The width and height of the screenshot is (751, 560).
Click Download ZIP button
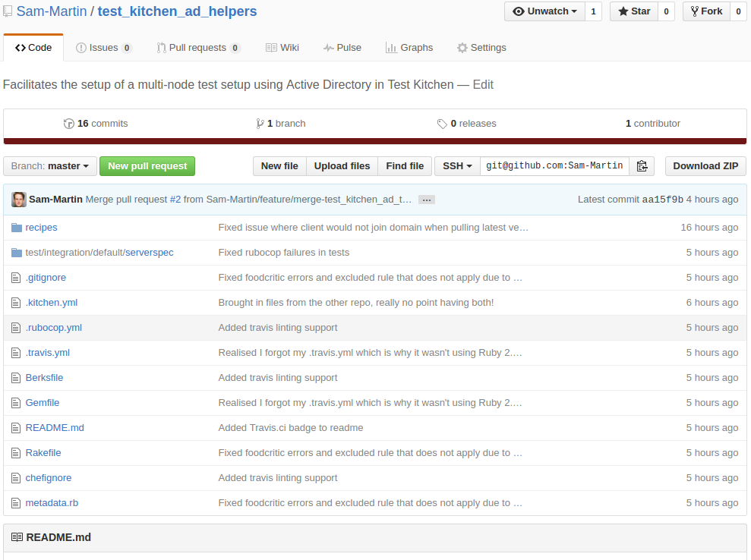(705, 166)
